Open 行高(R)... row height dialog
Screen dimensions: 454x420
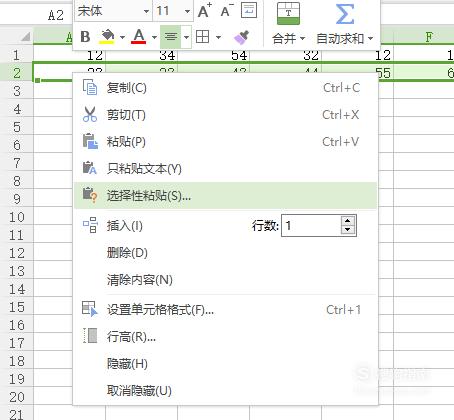tap(225, 337)
